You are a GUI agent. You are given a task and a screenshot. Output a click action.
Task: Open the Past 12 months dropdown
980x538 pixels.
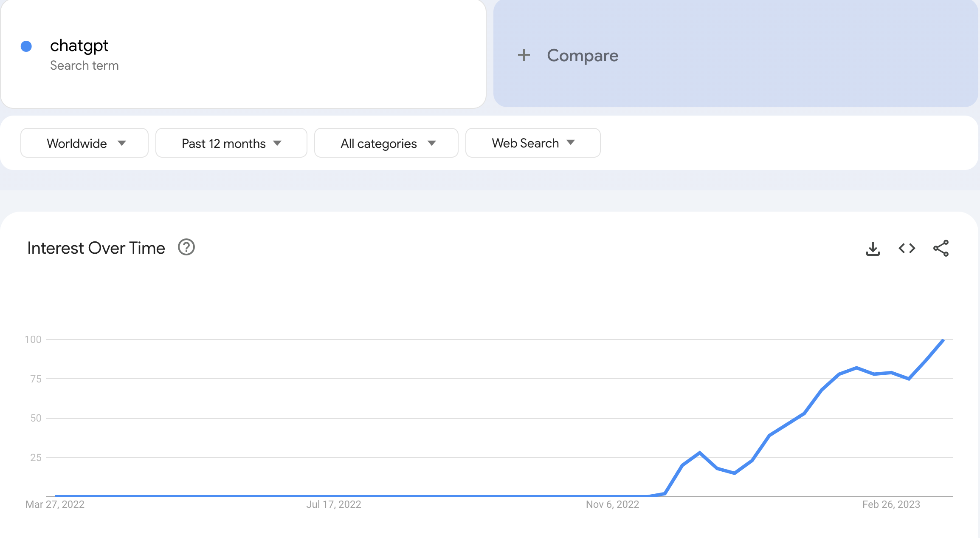231,143
